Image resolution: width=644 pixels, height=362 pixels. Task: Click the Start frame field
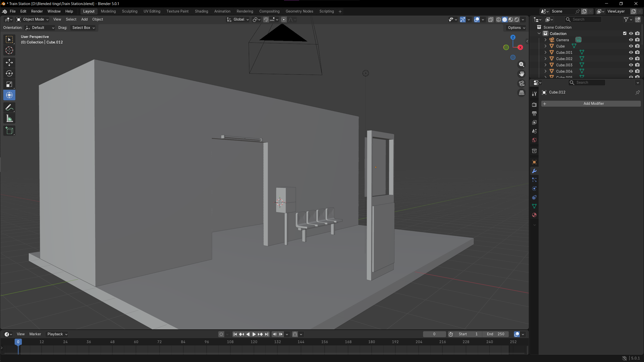(468, 334)
